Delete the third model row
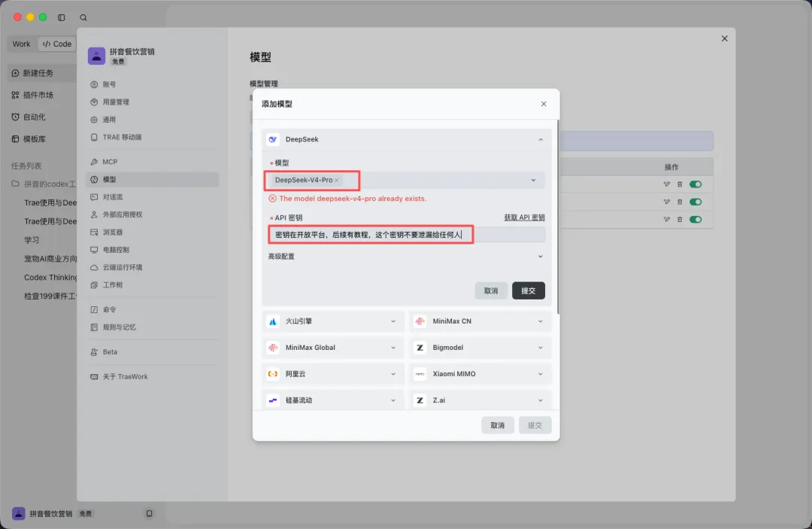This screenshot has width=812, height=529. click(x=680, y=220)
